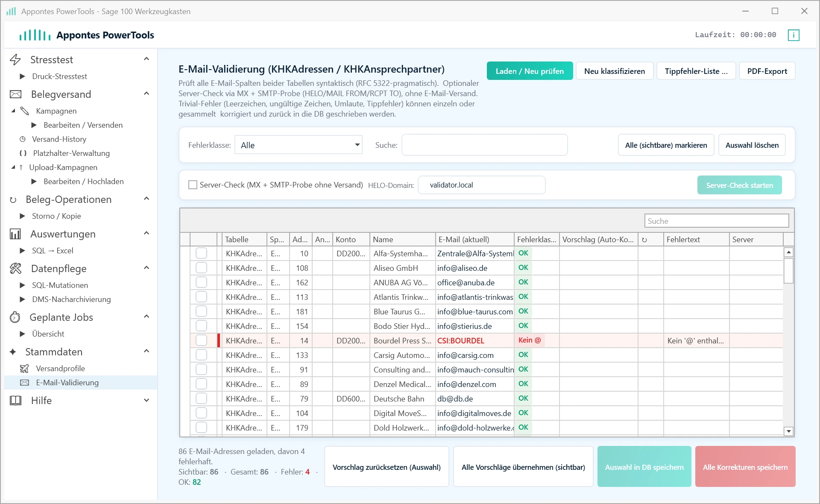Viewport: 820px width, 504px height.
Task: Open Storno / Kopie menu item
Action: pyautogui.click(x=56, y=216)
